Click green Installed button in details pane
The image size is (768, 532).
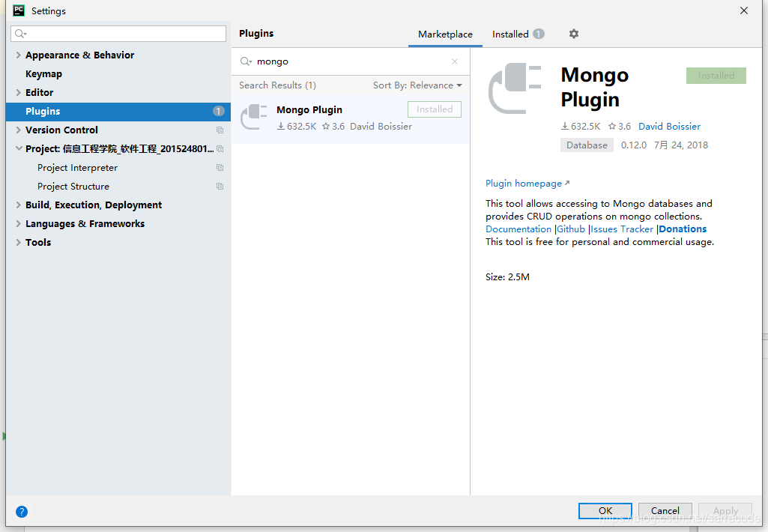(x=716, y=76)
